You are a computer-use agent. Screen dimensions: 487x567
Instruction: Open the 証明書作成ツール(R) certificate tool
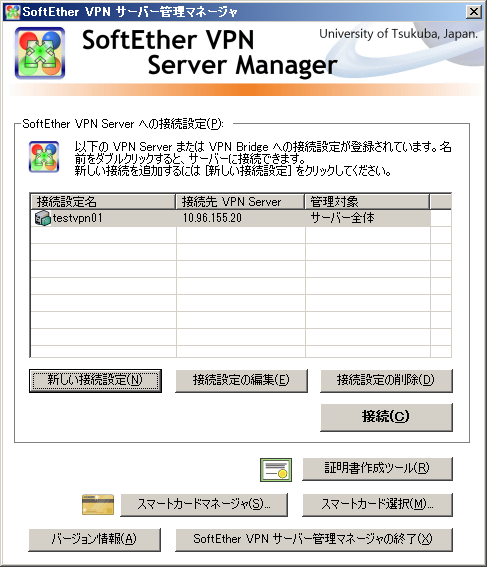[377, 469]
